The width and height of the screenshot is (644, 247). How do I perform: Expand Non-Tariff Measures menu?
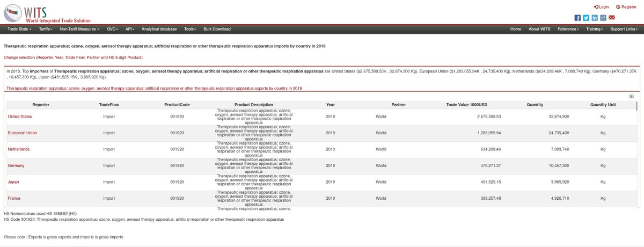click(x=80, y=29)
